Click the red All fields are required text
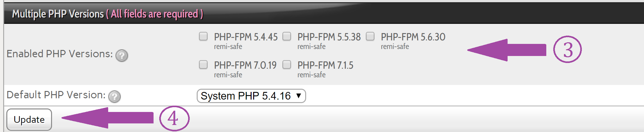Screen dimensions: 644x132 click(154, 14)
